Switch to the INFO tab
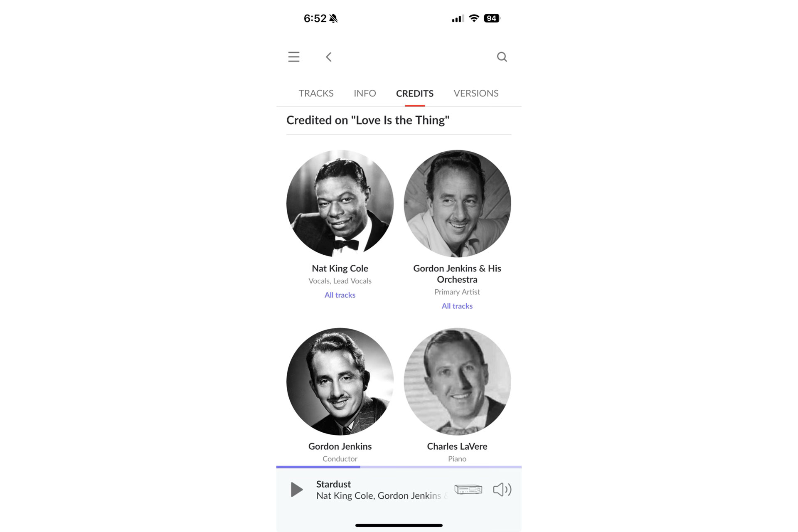The image size is (798, 532). click(x=365, y=93)
